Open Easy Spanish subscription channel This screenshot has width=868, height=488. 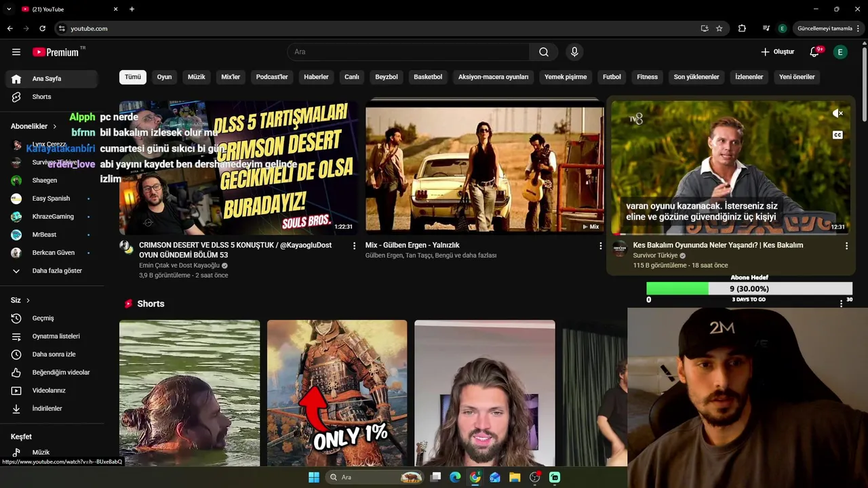tap(52, 199)
